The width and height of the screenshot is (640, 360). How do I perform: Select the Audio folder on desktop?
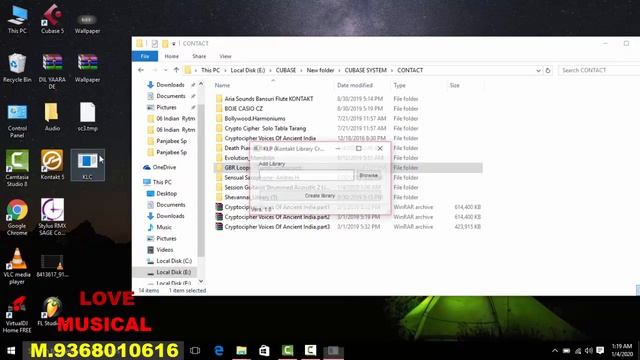coord(52,116)
